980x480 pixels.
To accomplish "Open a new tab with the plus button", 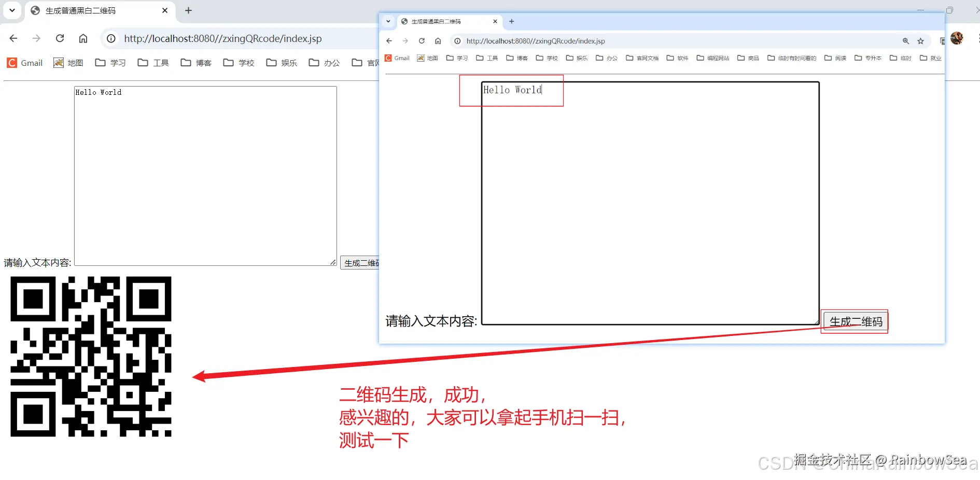I will [512, 21].
